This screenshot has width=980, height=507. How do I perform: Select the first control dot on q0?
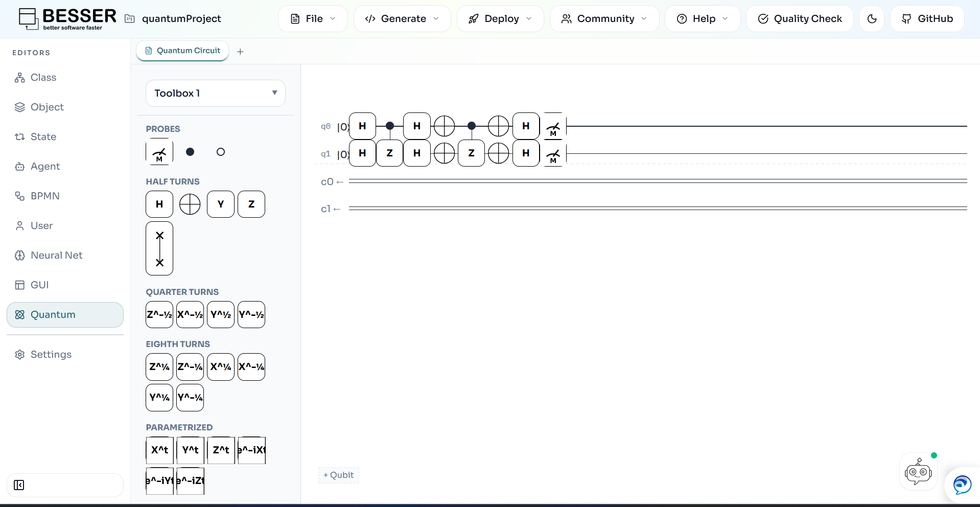pyautogui.click(x=390, y=126)
